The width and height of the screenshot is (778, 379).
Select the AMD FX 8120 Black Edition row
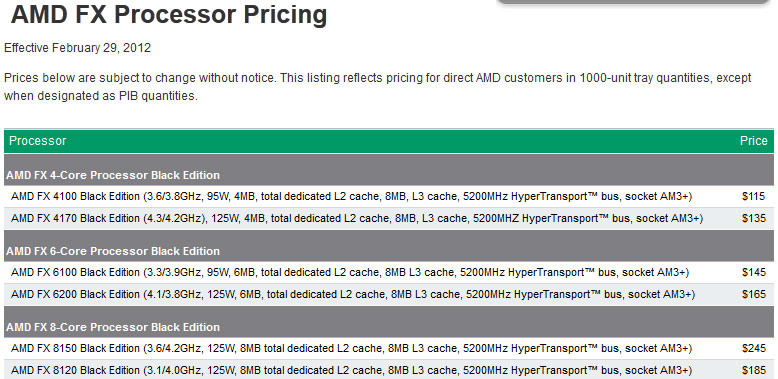[x=389, y=370]
